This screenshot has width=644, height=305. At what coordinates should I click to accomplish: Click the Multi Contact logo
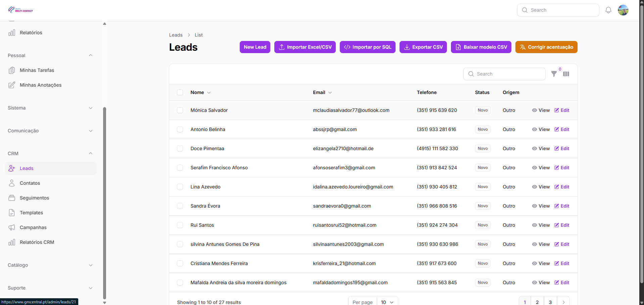point(20,10)
